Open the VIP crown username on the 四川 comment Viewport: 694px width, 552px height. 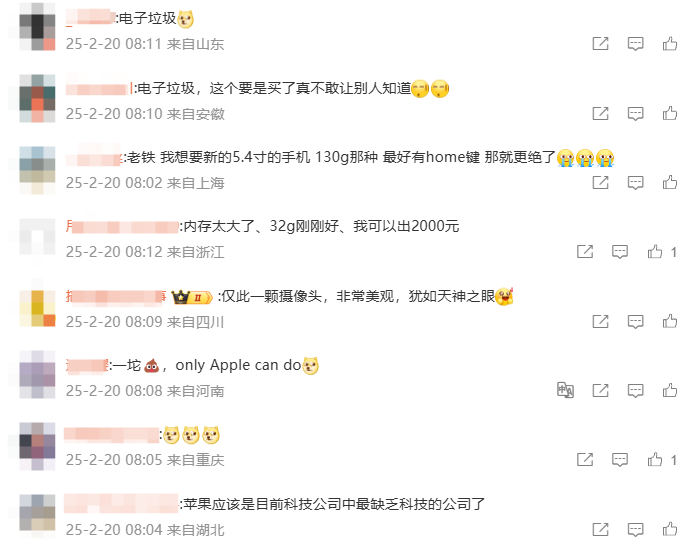[x=116, y=296]
